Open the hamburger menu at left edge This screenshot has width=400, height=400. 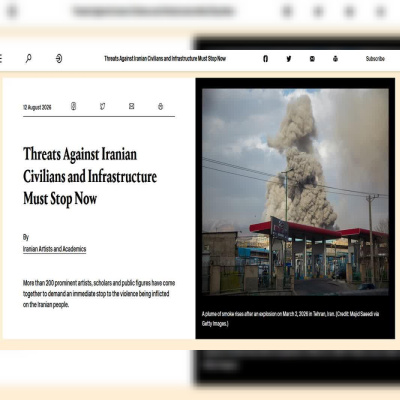1,59
